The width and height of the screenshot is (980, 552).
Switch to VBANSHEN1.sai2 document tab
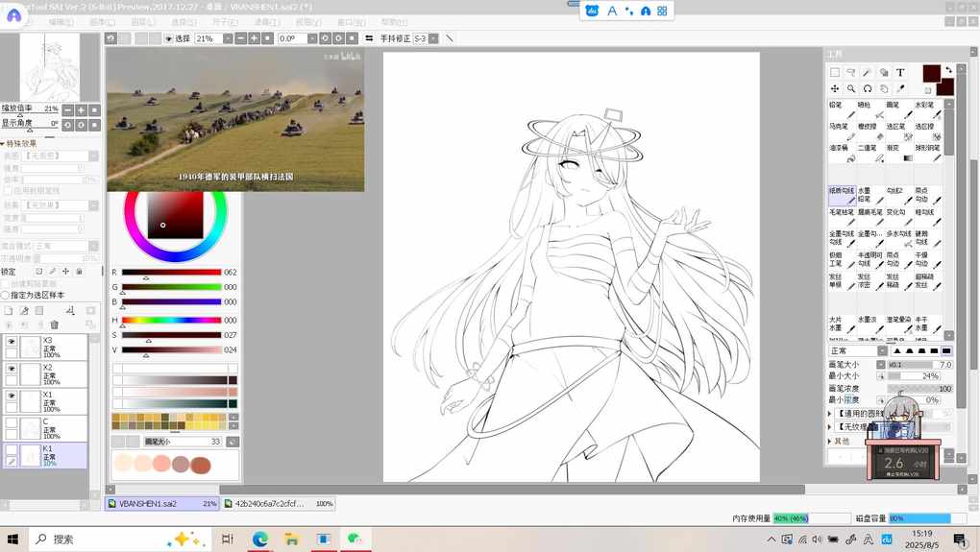click(x=161, y=503)
